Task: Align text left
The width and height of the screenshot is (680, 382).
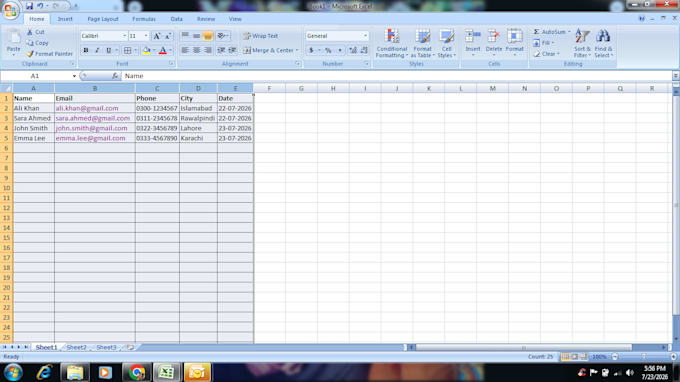Action: (x=185, y=50)
